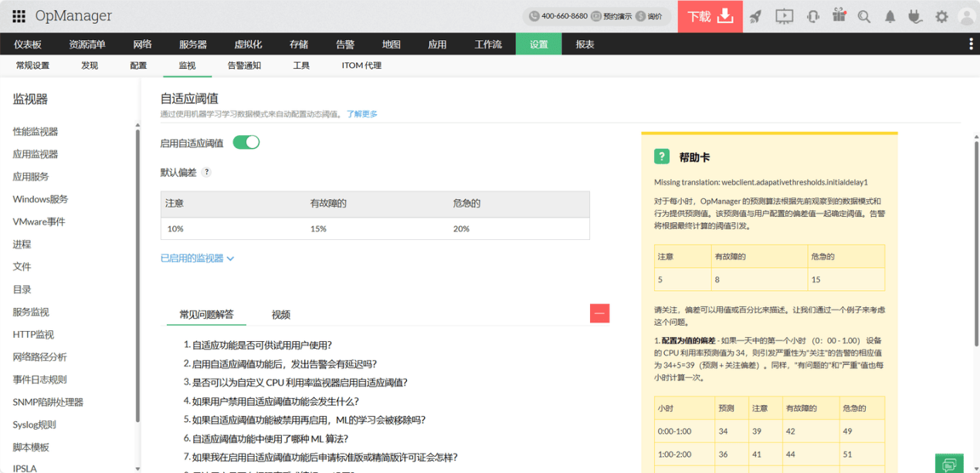
Task: Click the headset support icon
Action: point(812,16)
